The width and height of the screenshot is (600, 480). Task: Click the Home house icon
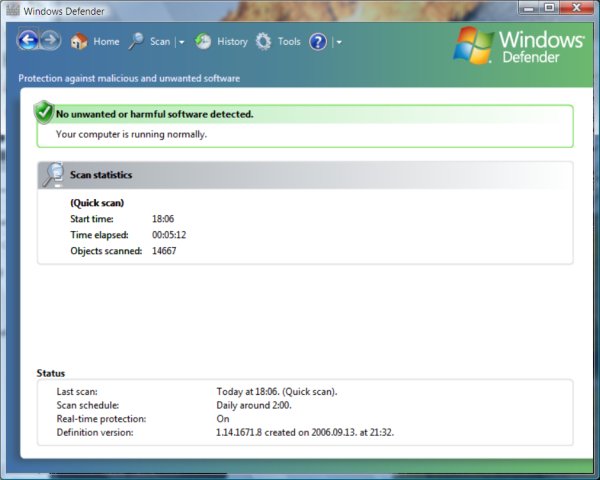(79, 42)
